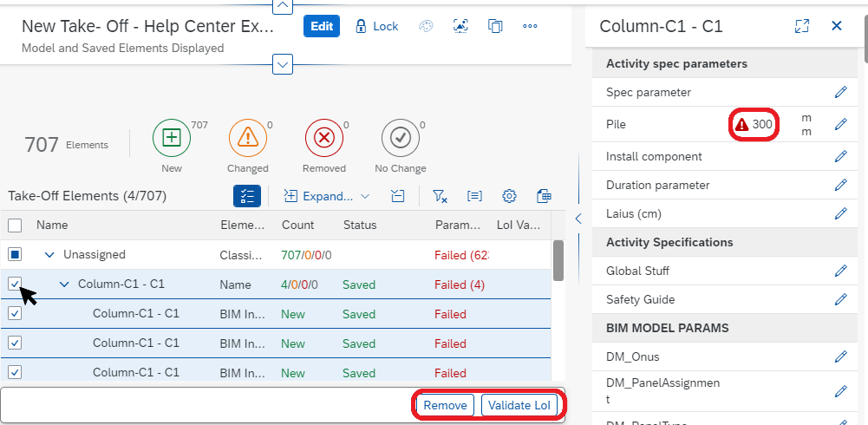The width and height of the screenshot is (868, 425).
Task: Click the Status column header
Action: coord(360,226)
